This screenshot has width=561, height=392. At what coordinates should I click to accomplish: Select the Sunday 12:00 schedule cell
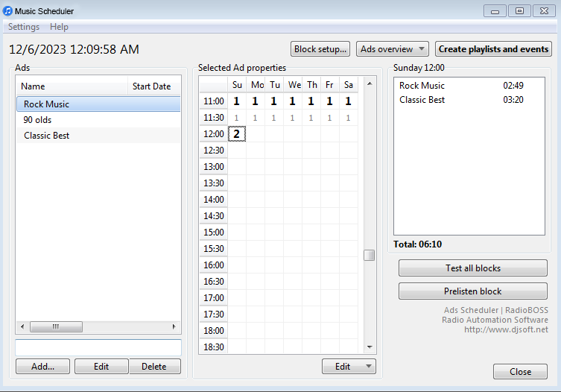point(237,134)
